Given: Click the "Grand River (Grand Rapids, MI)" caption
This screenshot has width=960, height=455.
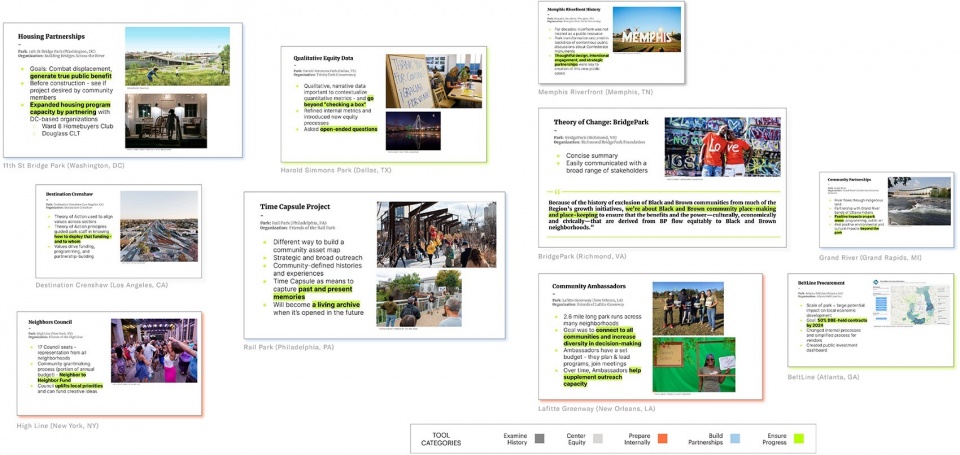Looking at the screenshot, I should (870, 258).
